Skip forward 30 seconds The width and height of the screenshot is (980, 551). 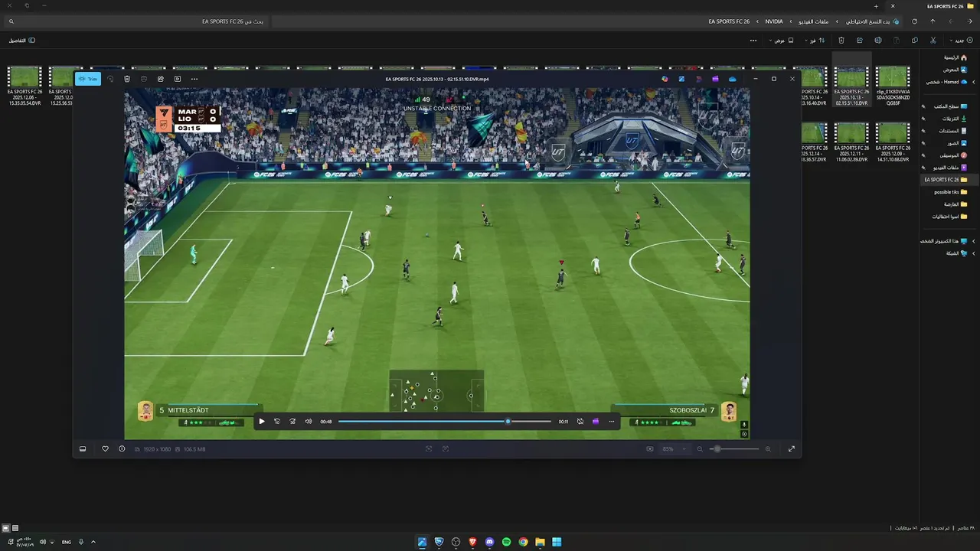coord(292,422)
